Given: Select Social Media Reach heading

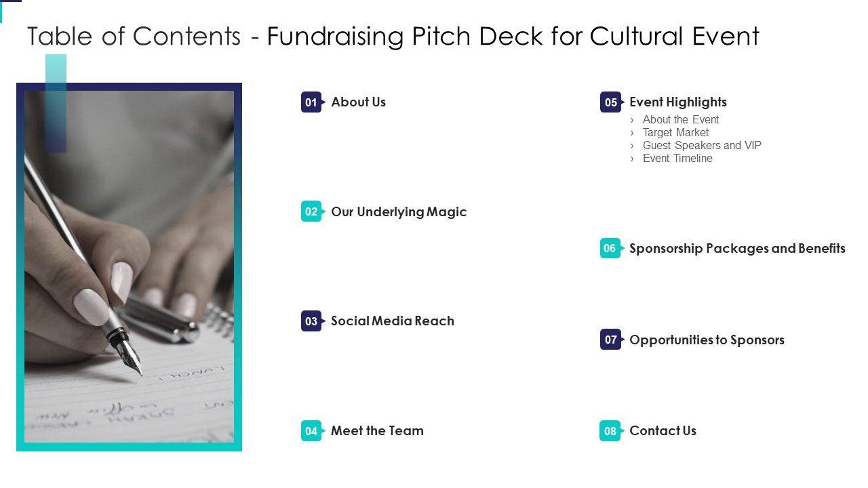Looking at the screenshot, I should [x=392, y=321].
